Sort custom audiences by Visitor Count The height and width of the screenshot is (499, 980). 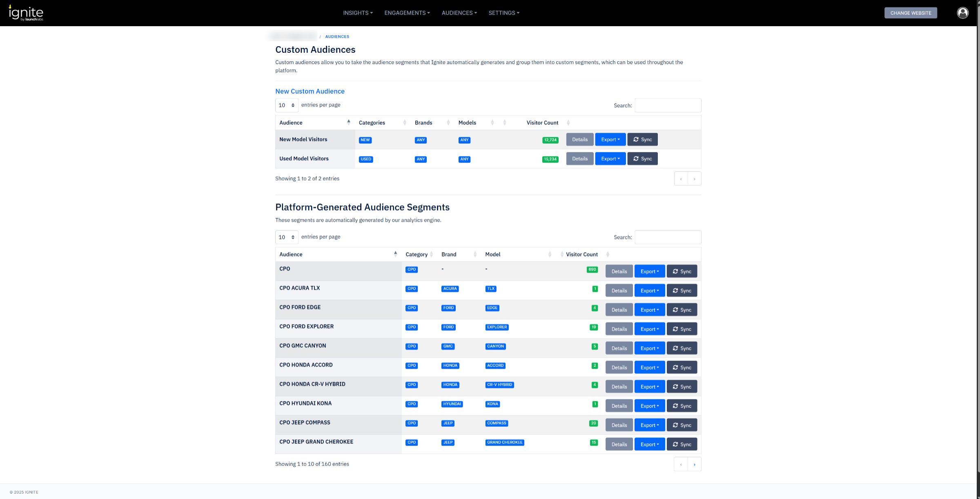pyautogui.click(x=542, y=123)
